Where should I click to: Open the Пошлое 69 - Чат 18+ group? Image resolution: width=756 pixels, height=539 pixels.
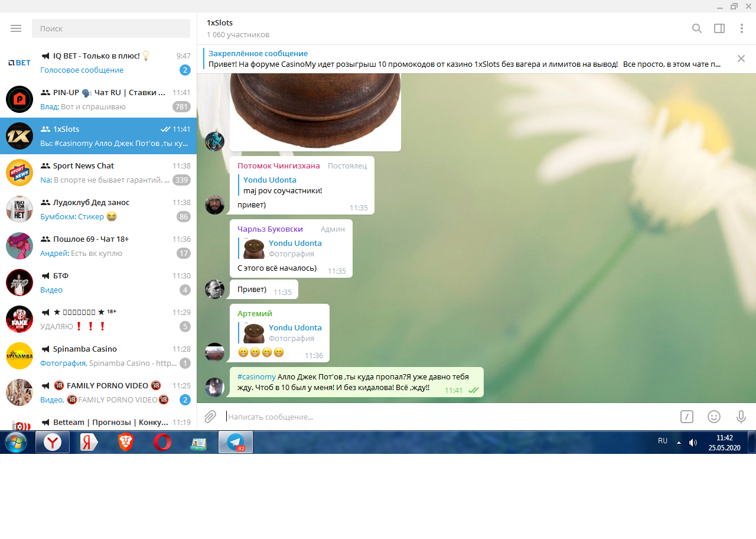[98, 246]
